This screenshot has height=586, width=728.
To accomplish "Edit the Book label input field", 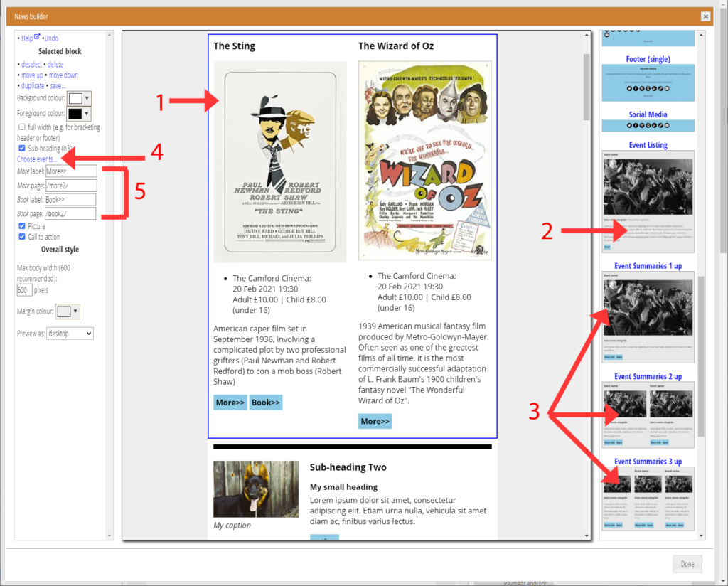I will coord(70,200).
